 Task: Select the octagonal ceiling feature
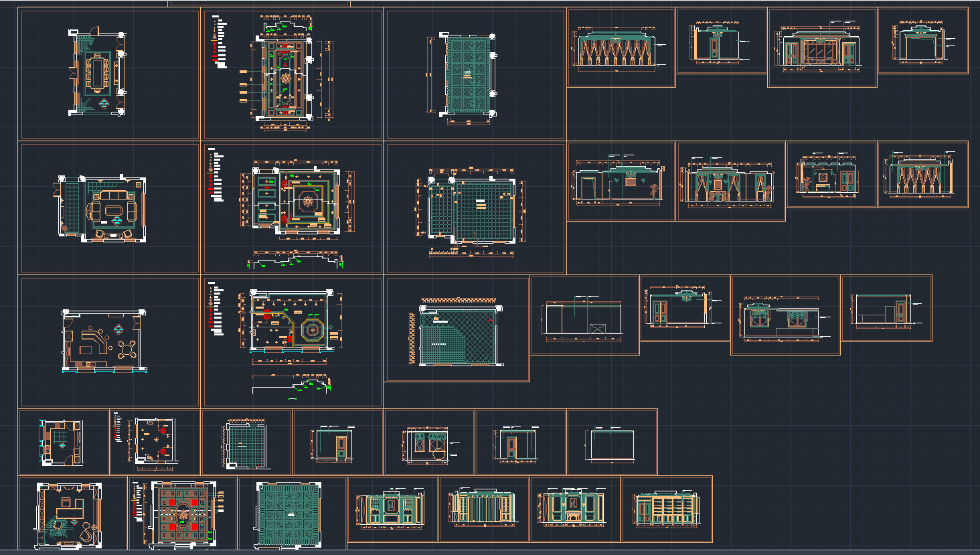coord(312,331)
